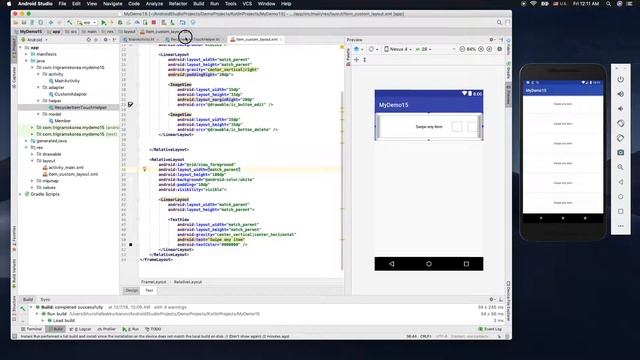
Task: Run the app with the green play icon
Action: coord(104,22)
